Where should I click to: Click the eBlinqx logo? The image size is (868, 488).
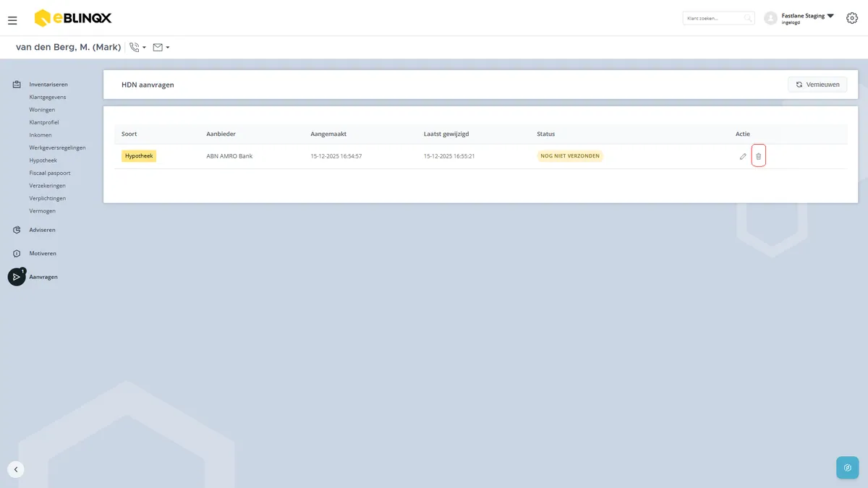tap(73, 18)
